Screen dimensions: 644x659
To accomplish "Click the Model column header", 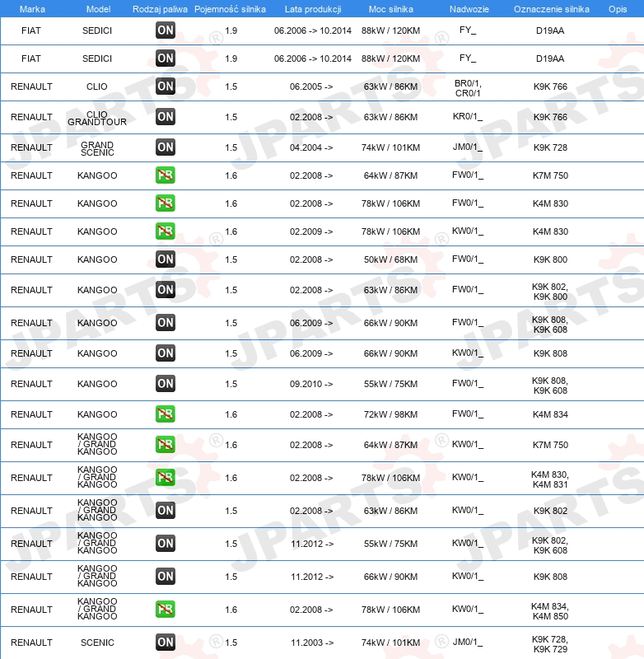I will [98, 9].
